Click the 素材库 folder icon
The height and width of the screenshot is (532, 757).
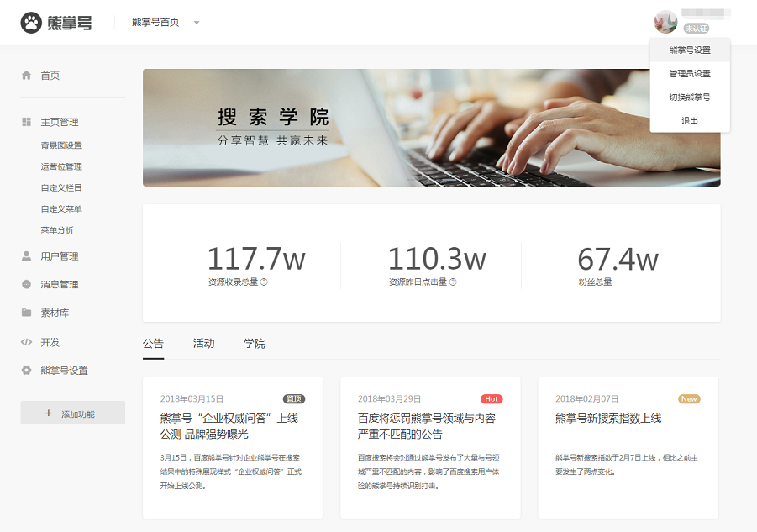[x=27, y=313]
